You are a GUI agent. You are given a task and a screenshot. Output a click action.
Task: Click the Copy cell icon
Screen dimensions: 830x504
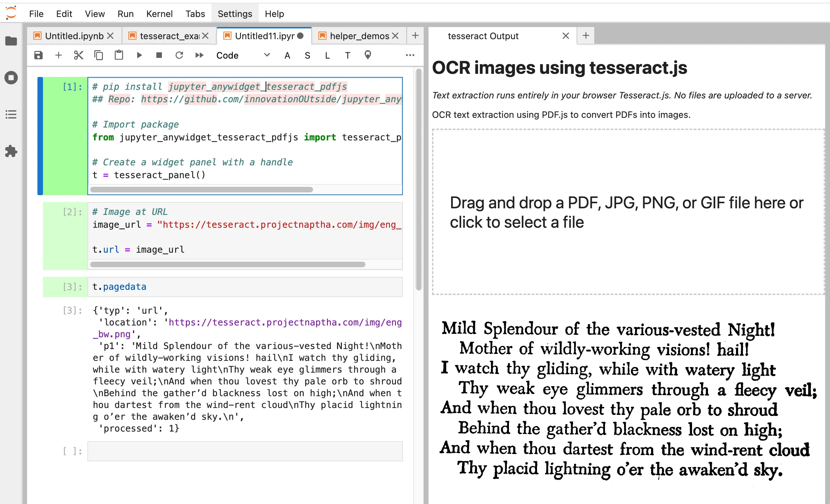tap(98, 55)
